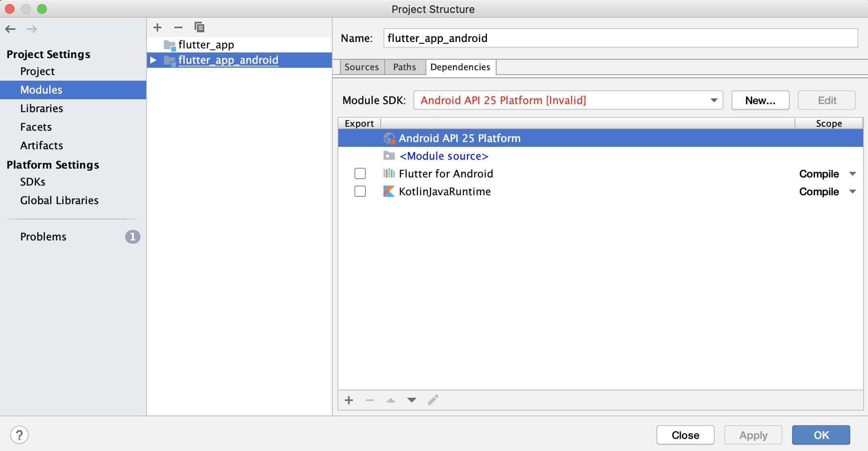Screen dimensions: 868x451
Task: Click the Module source folder icon
Action: (x=389, y=156)
